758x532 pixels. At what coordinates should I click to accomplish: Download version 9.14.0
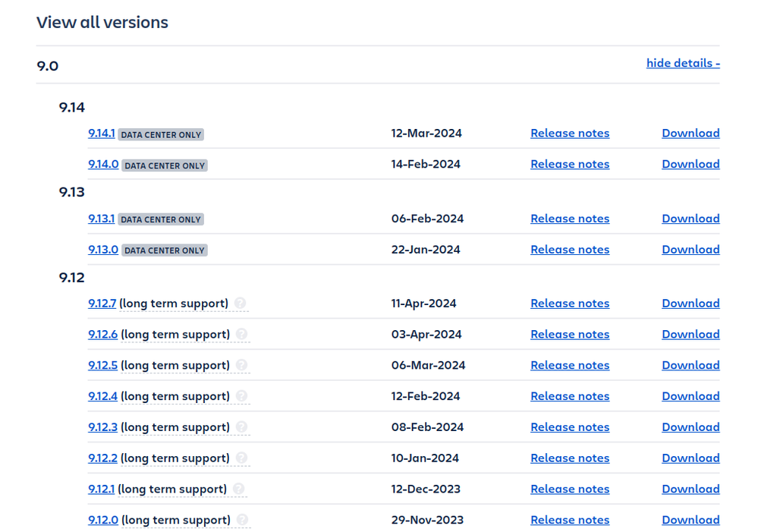pyautogui.click(x=690, y=164)
